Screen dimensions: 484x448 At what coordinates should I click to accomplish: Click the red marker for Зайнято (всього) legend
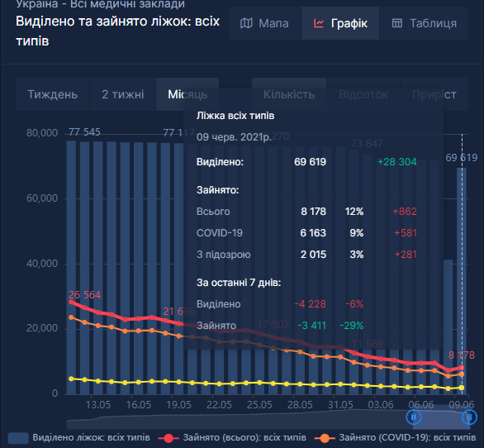point(168,438)
